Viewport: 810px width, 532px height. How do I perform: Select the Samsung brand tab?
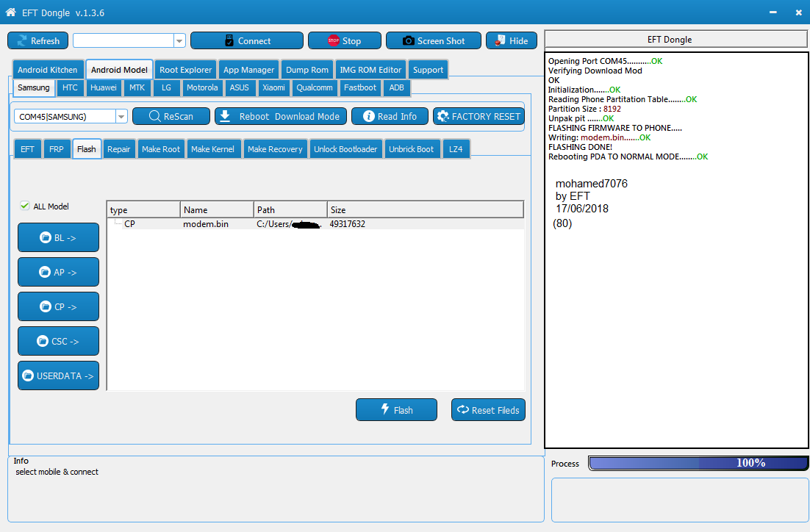pyautogui.click(x=34, y=87)
